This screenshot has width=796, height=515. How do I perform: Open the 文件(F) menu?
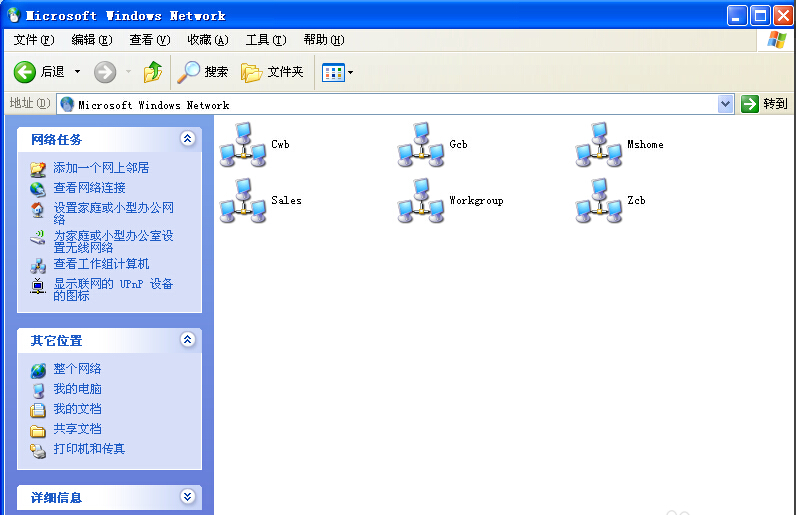point(33,40)
